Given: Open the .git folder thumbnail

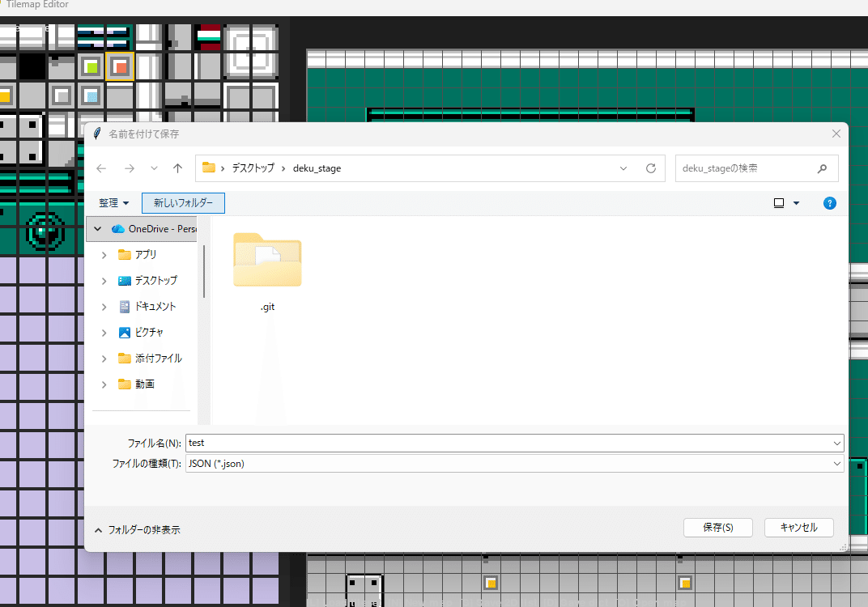Looking at the screenshot, I should (x=267, y=261).
